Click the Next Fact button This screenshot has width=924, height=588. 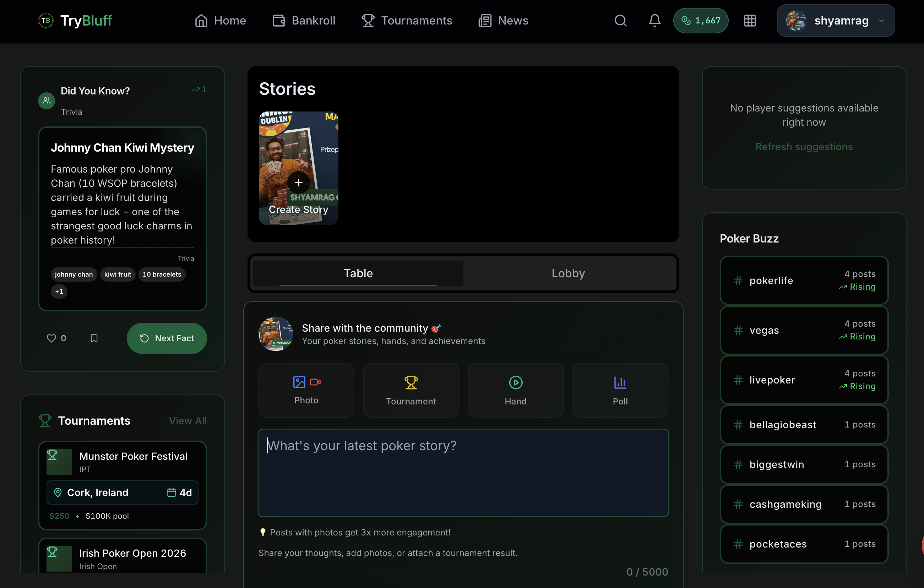tap(167, 338)
